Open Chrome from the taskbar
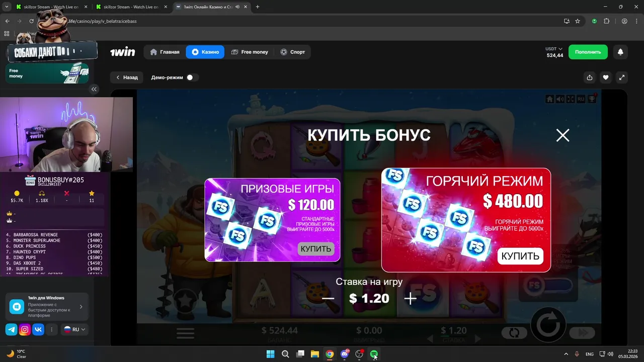This screenshot has height=362, width=644. pyautogui.click(x=330, y=354)
